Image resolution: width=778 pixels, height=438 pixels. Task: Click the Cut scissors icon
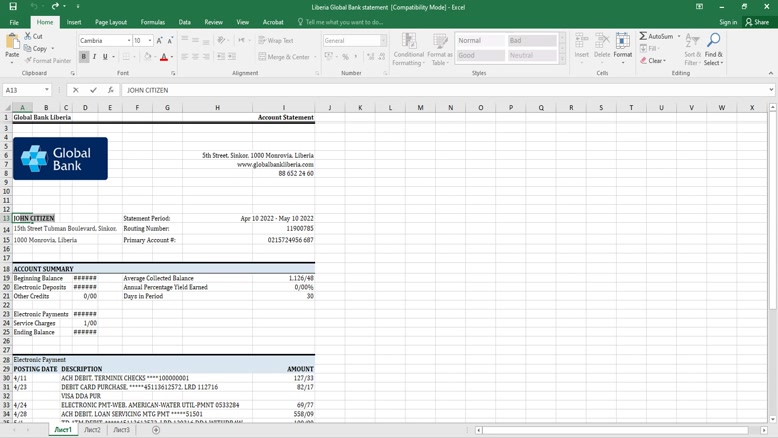click(x=27, y=36)
